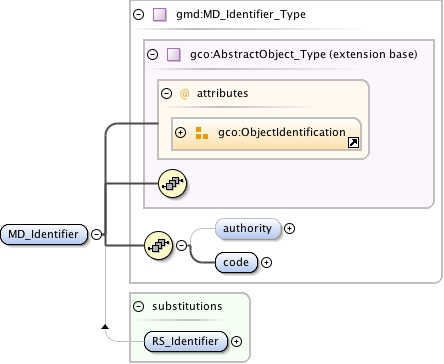Expand the RS_Identifier element
This screenshot has width=444, height=364.
click(236, 341)
